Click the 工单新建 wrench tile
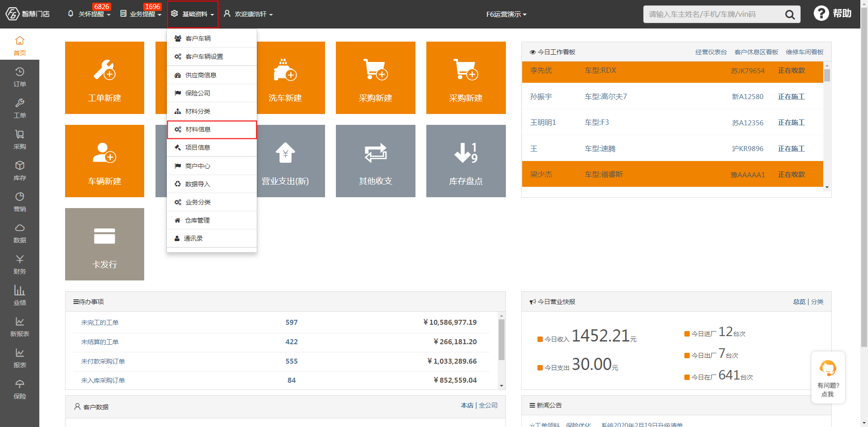 pos(104,78)
